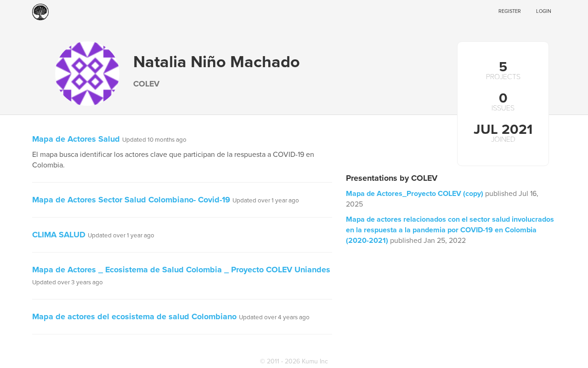Open Mapa de Actores _ Ecosistema de Salud Colombia project
The image size is (588, 368).
point(181,270)
